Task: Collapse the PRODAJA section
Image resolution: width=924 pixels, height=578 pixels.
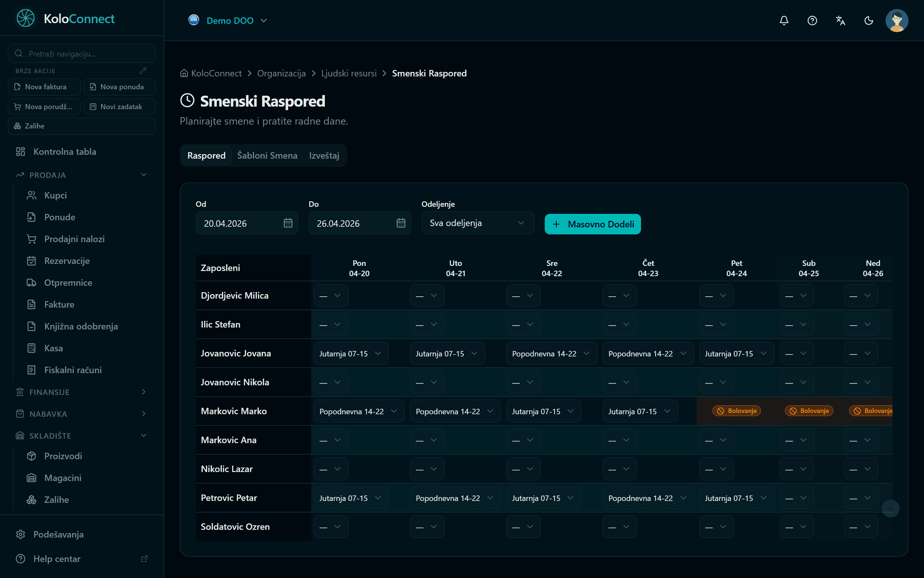Action: point(82,175)
